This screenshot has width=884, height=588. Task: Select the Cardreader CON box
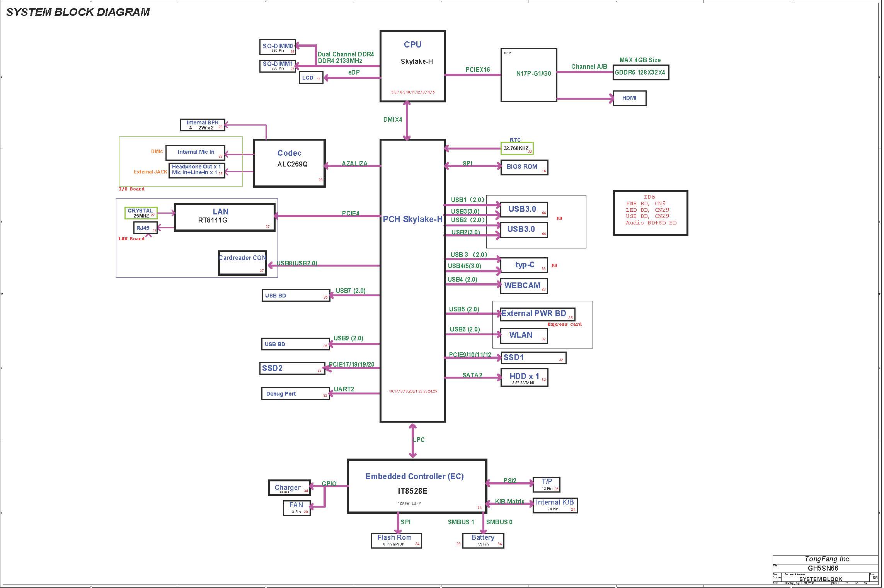[242, 263]
